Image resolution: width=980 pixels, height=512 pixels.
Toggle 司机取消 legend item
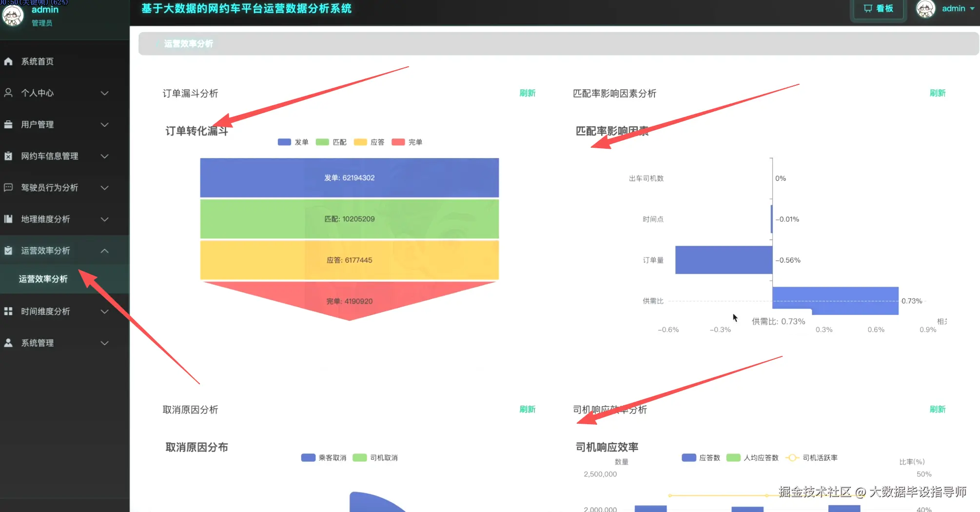[375, 457]
